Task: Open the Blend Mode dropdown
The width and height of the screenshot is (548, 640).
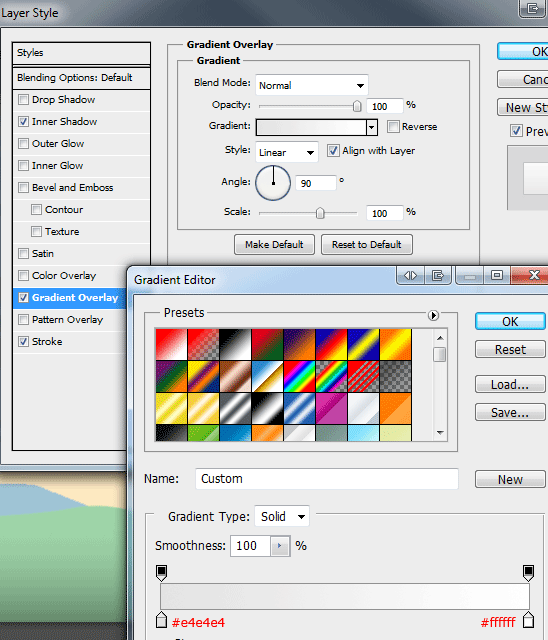Action: pos(312,85)
